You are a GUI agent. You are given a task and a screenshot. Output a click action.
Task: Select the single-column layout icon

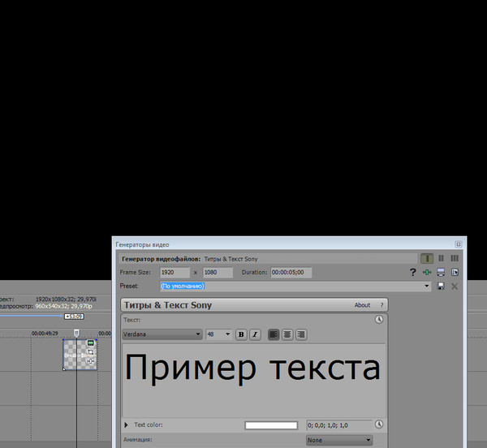click(x=427, y=258)
